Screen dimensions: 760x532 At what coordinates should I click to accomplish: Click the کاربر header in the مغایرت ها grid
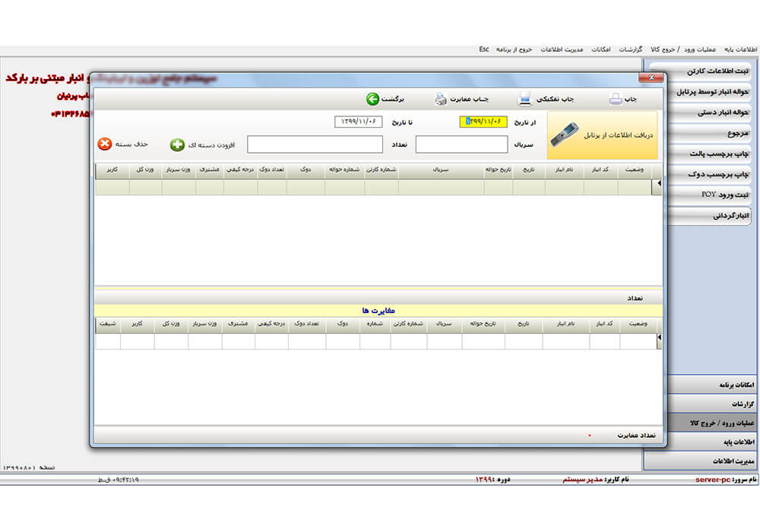137,324
